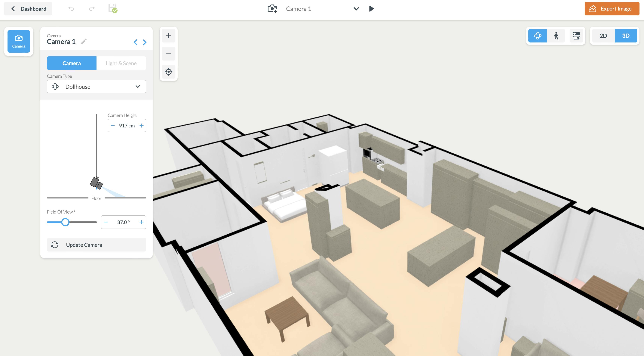Open the view settings toggles icon
Screen dimensions: 644x356
(576, 36)
